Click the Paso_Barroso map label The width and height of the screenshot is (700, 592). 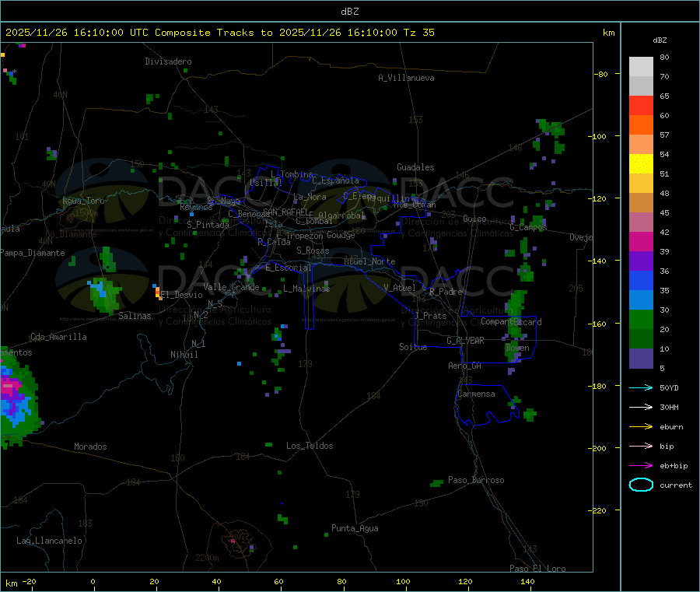pos(476,480)
